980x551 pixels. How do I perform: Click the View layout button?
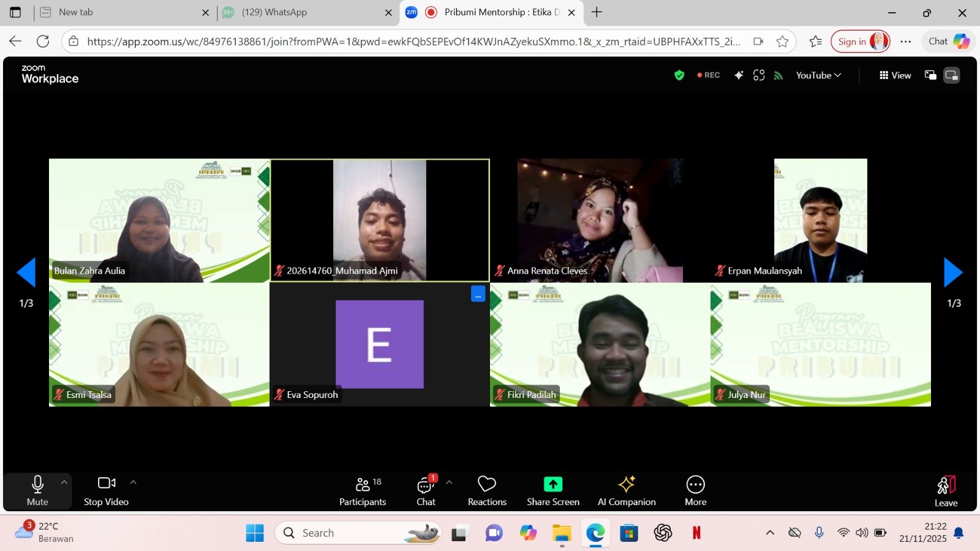point(895,75)
